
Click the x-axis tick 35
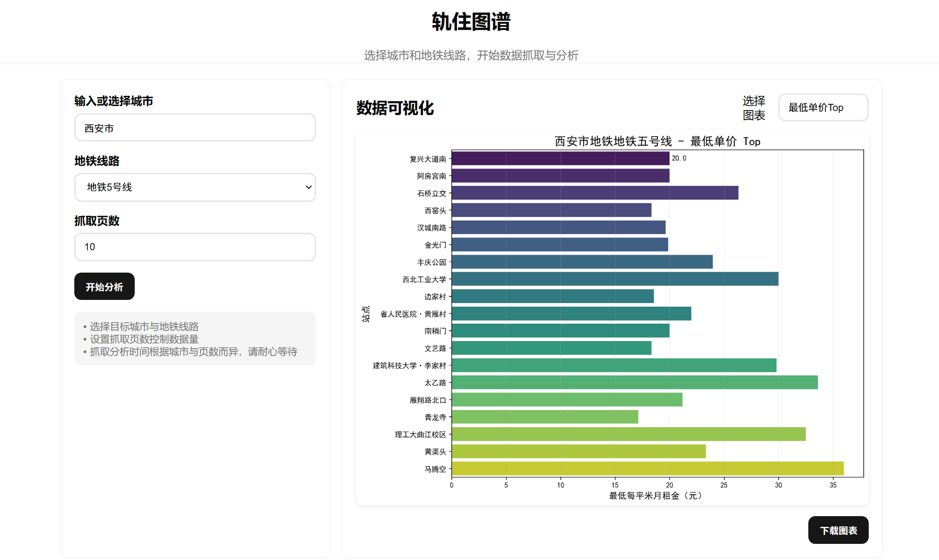[833, 485]
